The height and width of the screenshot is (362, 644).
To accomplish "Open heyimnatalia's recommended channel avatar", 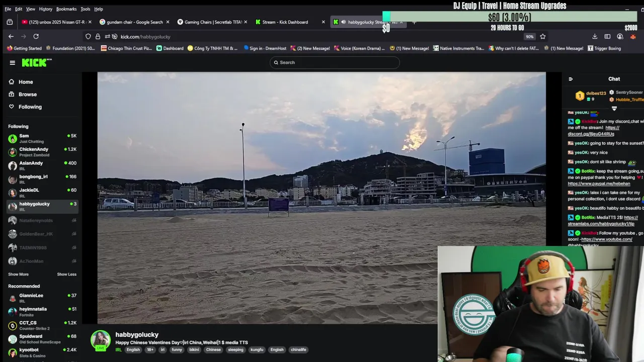I will click(13, 312).
